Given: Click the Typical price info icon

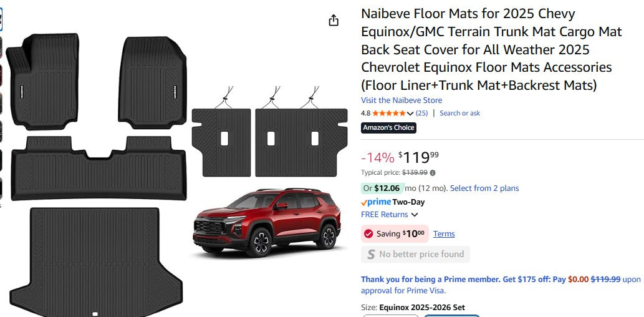Looking at the screenshot, I should (433, 173).
